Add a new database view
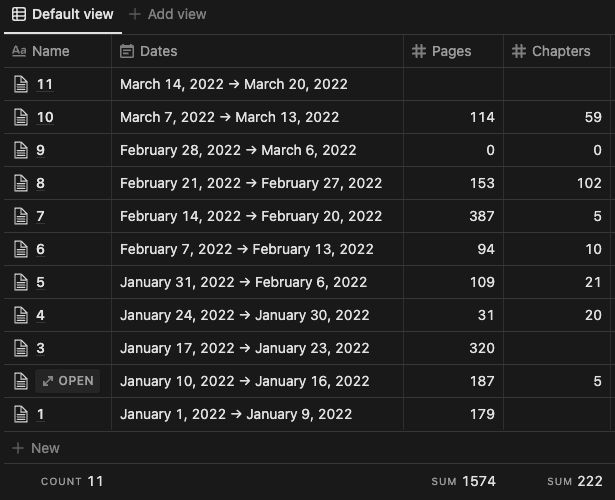This screenshot has width=615, height=500. coord(167,15)
